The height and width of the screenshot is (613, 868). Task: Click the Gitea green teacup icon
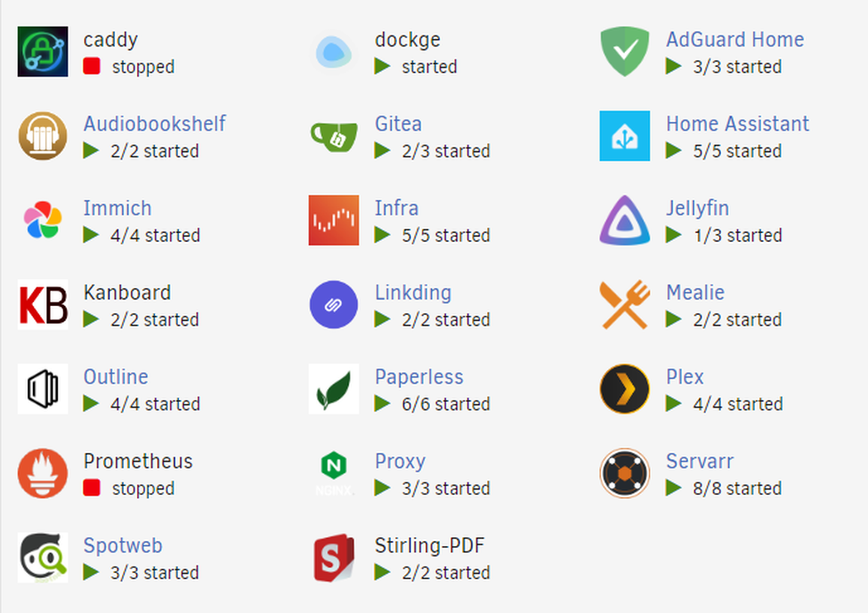[x=334, y=136]
